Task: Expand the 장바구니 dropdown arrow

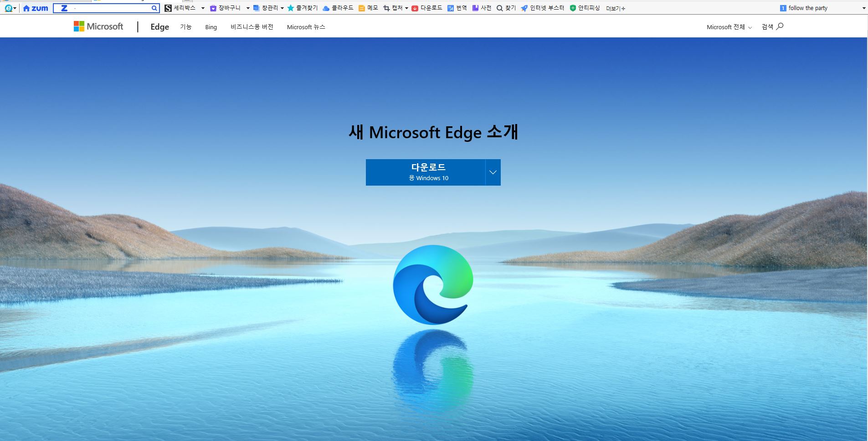Action: click(x=248, y=8)
